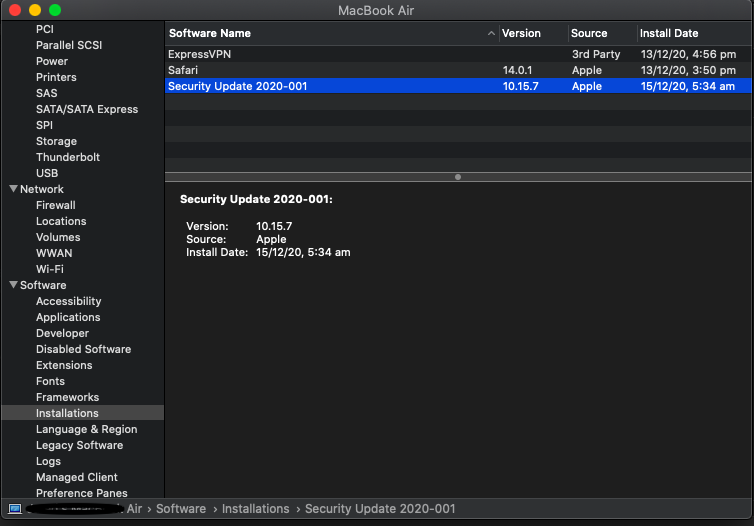Select SATA/SATA Express item

coord(87,109)
